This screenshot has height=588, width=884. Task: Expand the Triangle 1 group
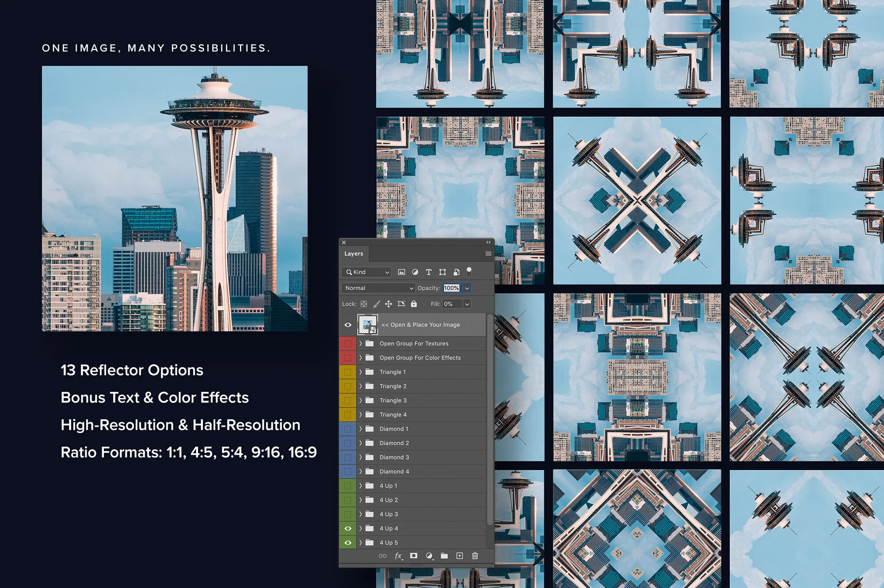click(360, 372)
